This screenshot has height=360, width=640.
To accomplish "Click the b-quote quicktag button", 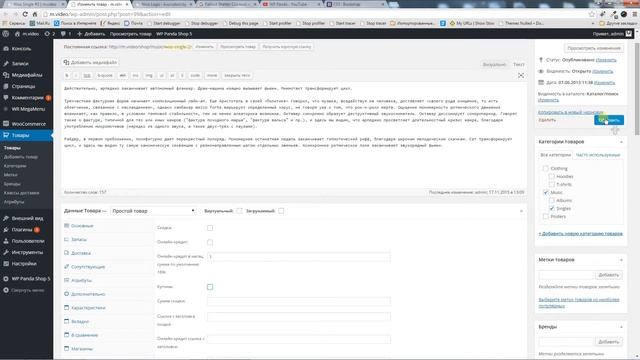I will coord(105,76).
